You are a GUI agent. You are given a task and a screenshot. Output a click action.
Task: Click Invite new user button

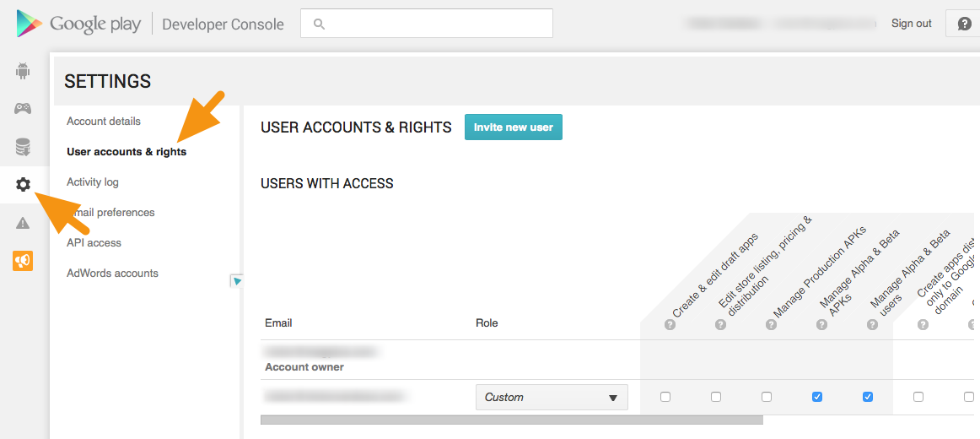click(x=513, y=127)
